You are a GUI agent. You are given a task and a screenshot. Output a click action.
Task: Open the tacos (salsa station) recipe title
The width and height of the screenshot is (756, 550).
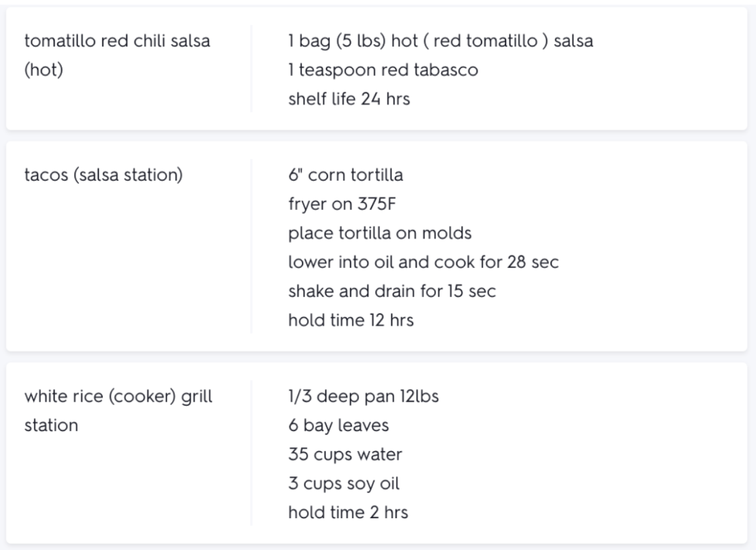pos(103,175)
